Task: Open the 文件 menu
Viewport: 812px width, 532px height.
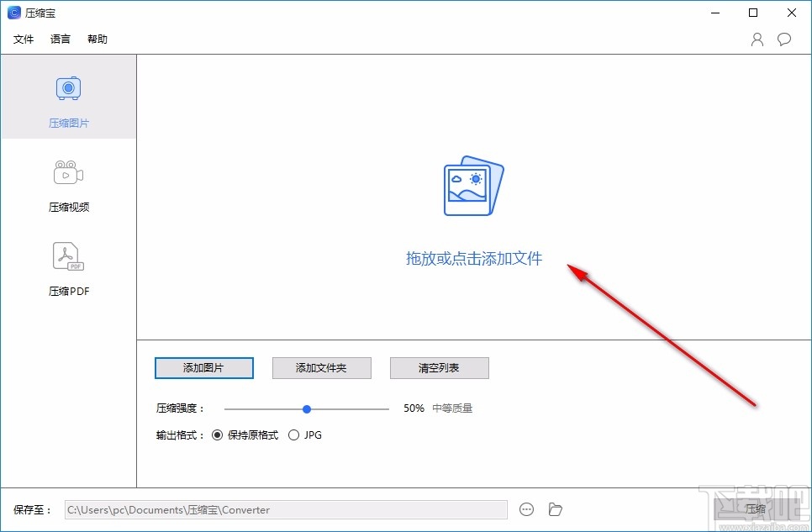Action: (24, 39)
